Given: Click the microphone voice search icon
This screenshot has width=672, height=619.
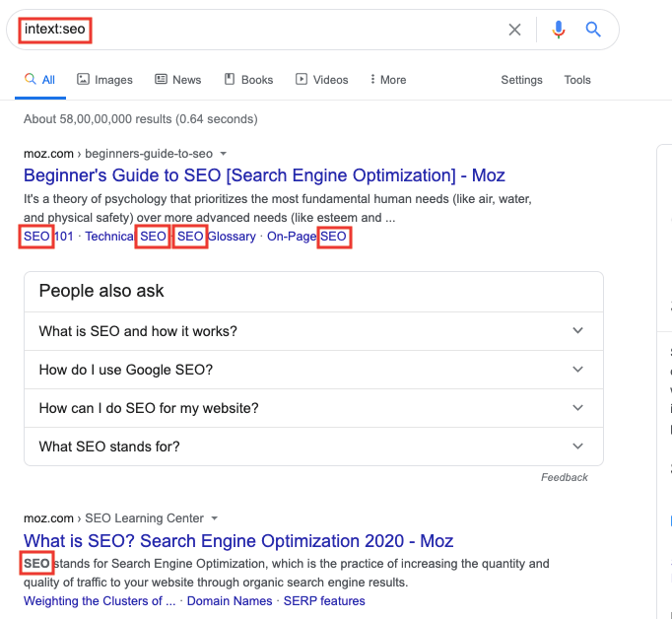Looking at the screenshot, I should (x=559, y=30).
